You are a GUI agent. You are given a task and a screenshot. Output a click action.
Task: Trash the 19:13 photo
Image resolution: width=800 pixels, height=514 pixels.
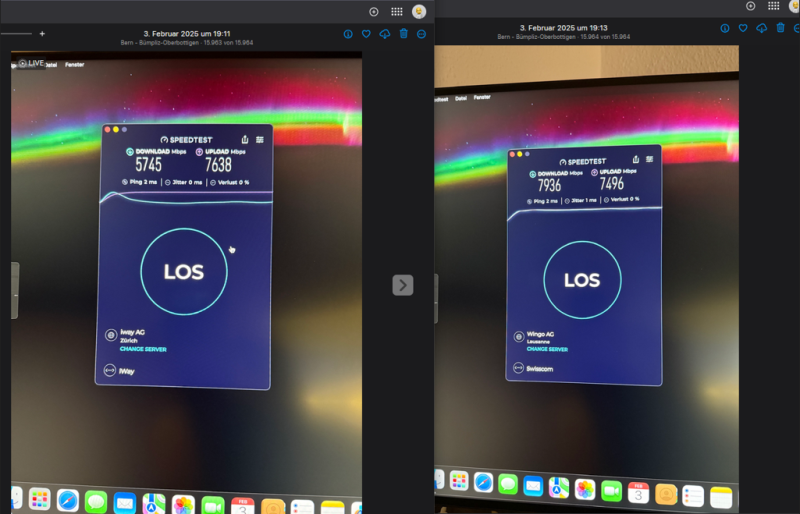781,28
